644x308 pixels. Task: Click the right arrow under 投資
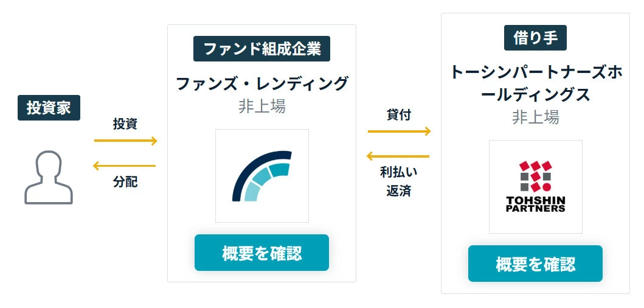125,141
